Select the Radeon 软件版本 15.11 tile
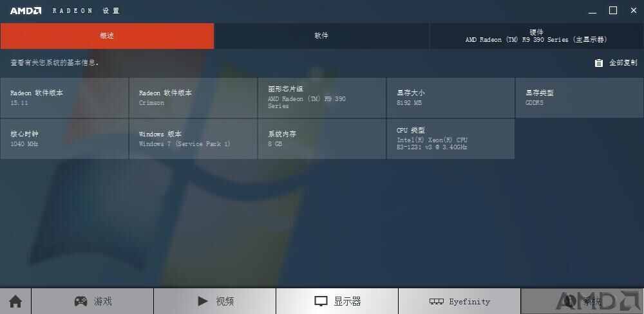The height and width of the screenshot is (314, 644). (x=64, y=98)
